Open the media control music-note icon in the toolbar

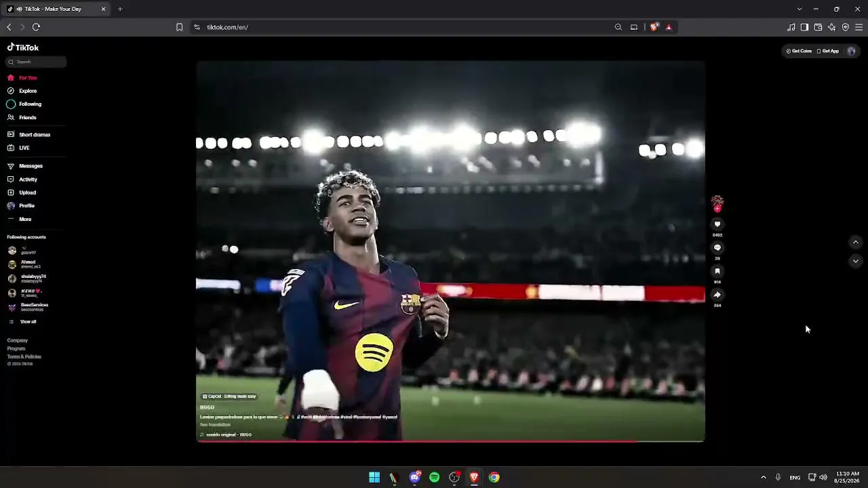tap(791, 27)
